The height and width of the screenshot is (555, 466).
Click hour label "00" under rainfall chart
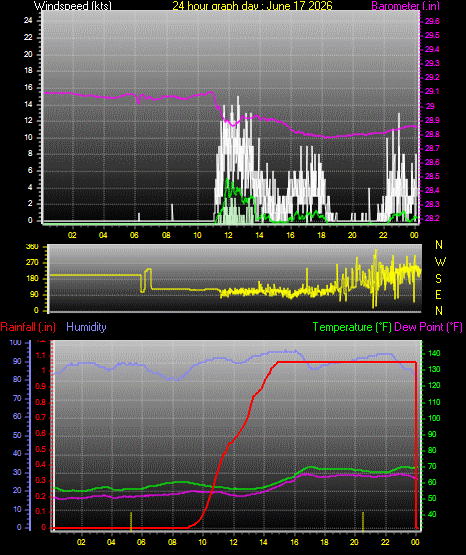point(415,542)
